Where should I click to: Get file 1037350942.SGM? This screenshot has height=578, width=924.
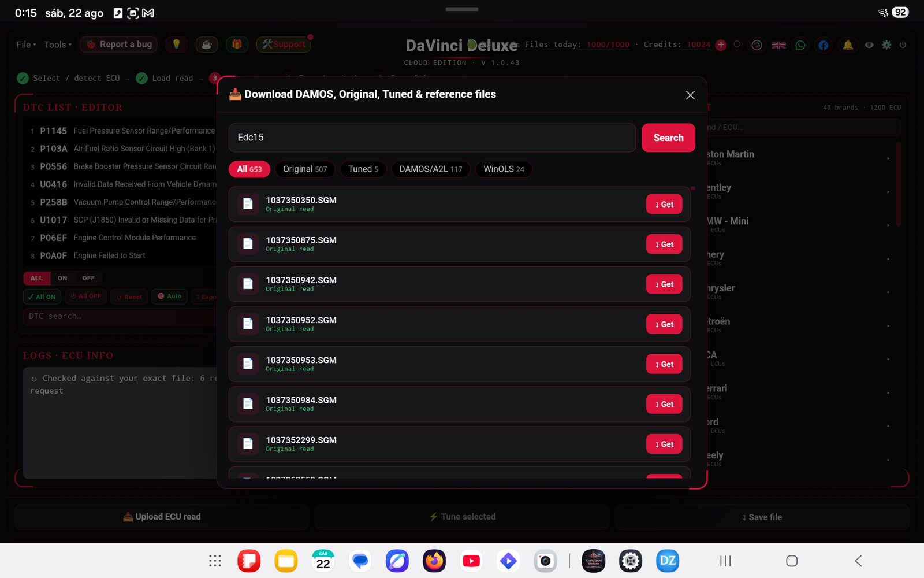(664, 284)
